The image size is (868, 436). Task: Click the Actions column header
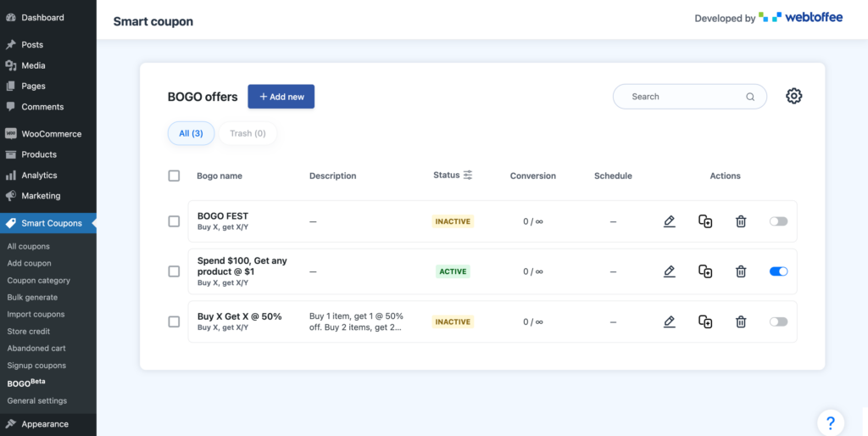(726, 176)
